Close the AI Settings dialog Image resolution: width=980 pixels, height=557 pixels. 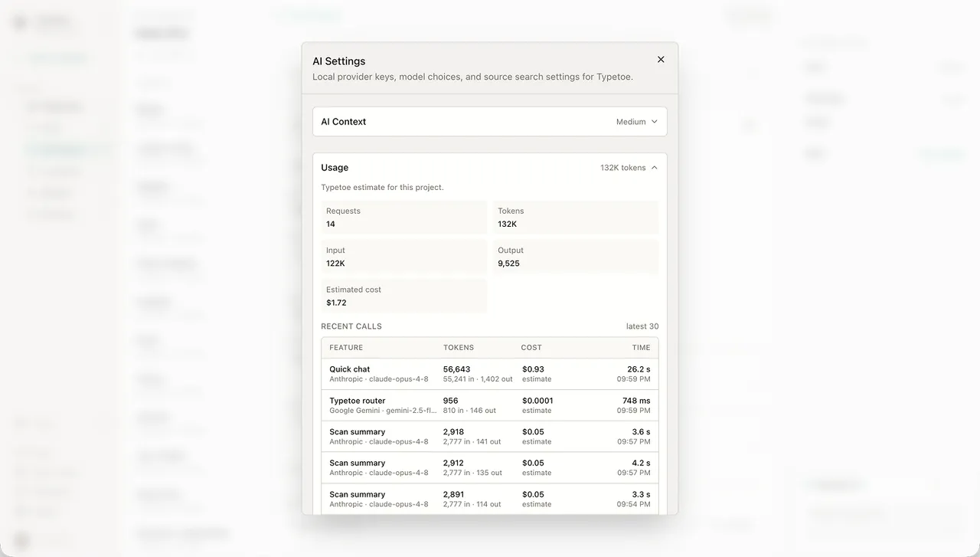coord(661,60)
